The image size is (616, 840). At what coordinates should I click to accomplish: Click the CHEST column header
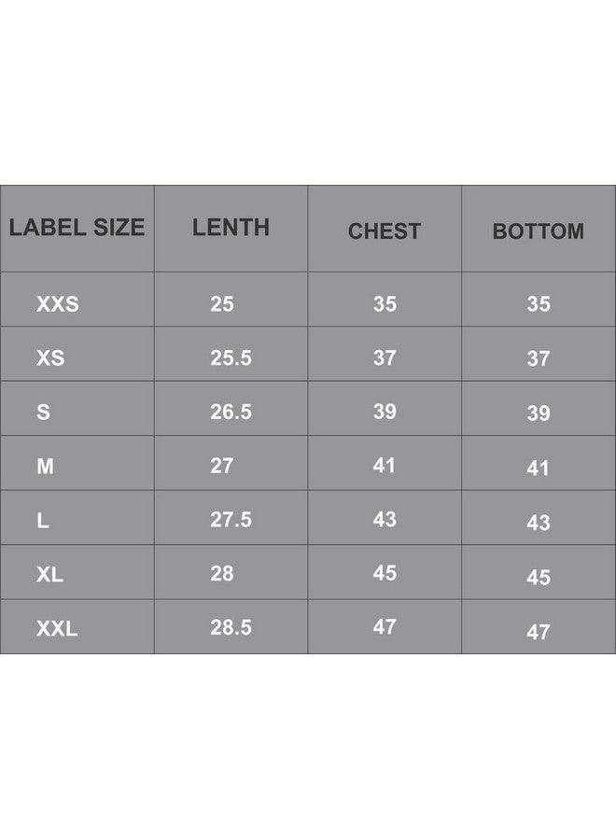pyautogui.click(x=385, y=231)
